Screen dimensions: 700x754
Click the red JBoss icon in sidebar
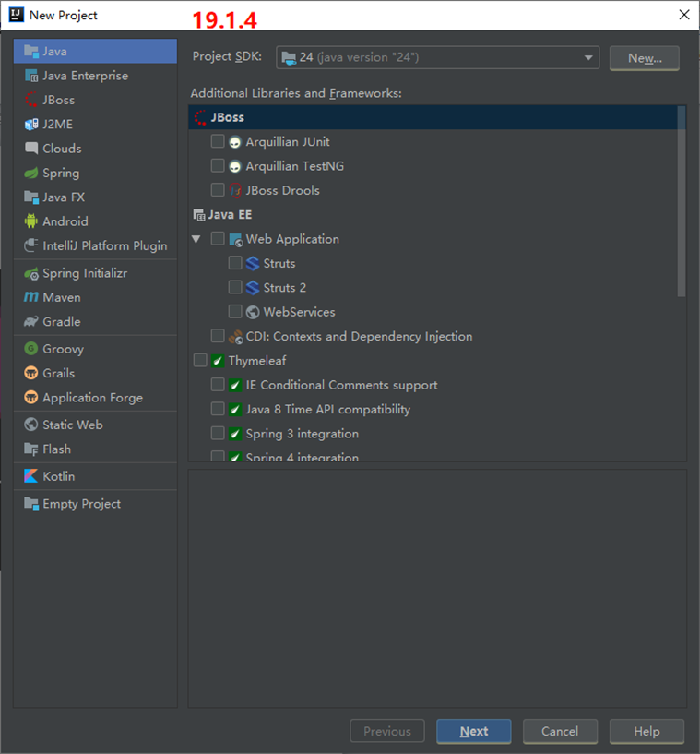[31, 100]
